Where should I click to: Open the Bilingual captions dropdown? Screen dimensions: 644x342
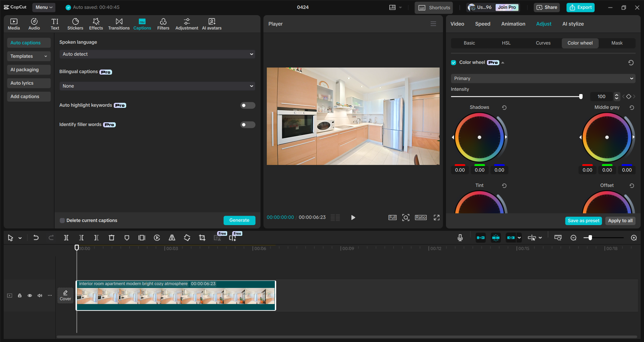point(157,86)
